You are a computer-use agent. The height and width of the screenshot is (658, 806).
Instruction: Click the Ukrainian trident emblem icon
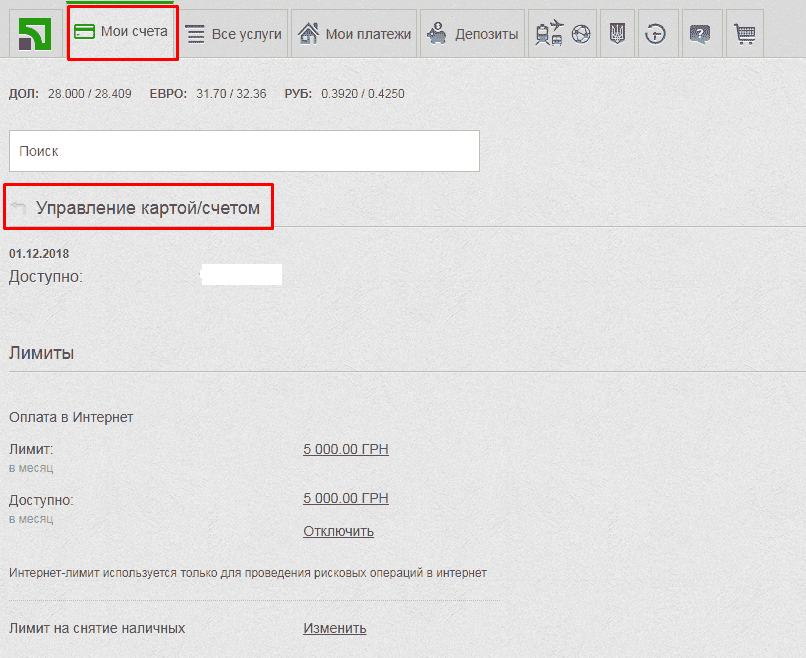(616, 34)
